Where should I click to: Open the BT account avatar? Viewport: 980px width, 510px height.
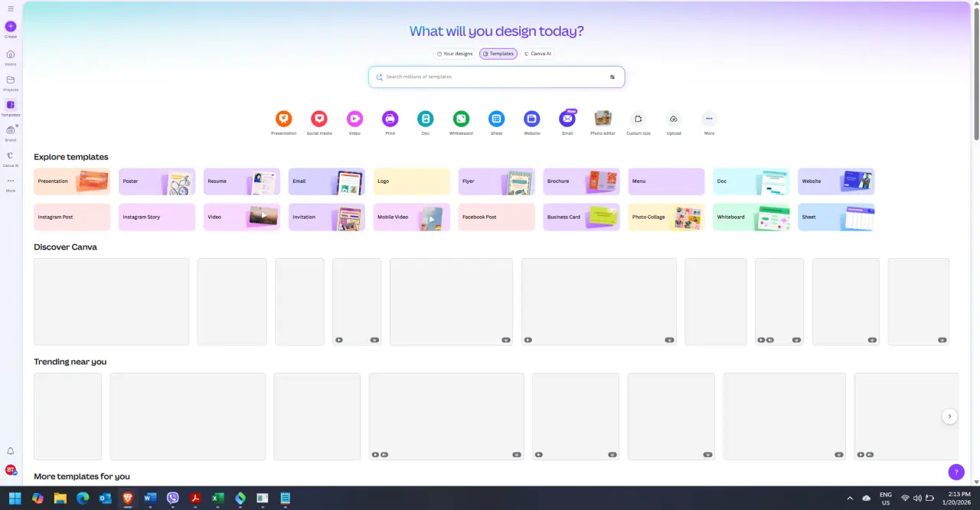(11, 469)
